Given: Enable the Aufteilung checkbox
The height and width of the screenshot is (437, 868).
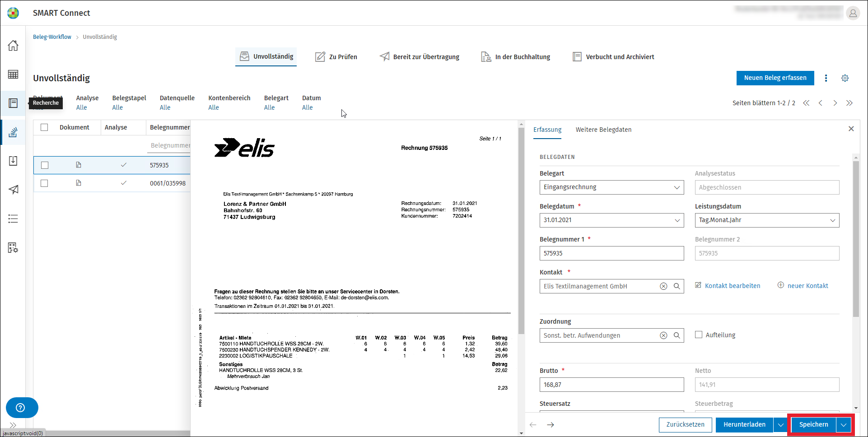Looking at the screenshot, I should click(699, 335).
